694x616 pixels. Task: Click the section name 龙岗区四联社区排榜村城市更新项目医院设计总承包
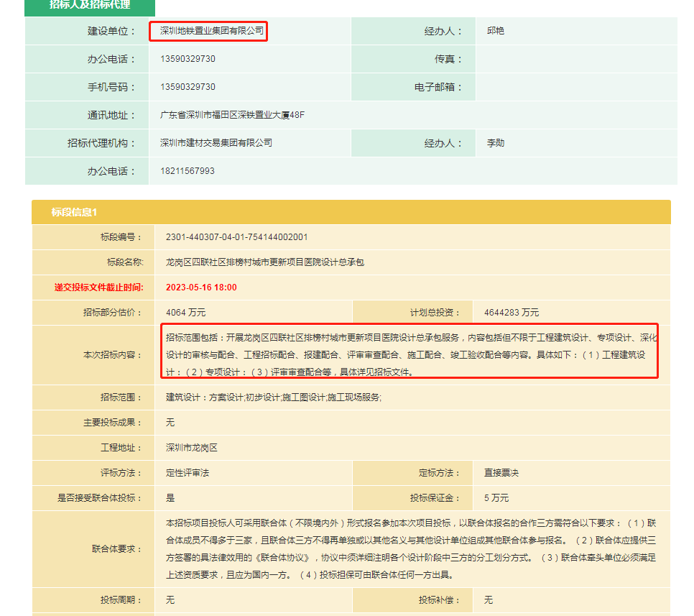pyautogui.click(x=264, y=262)
